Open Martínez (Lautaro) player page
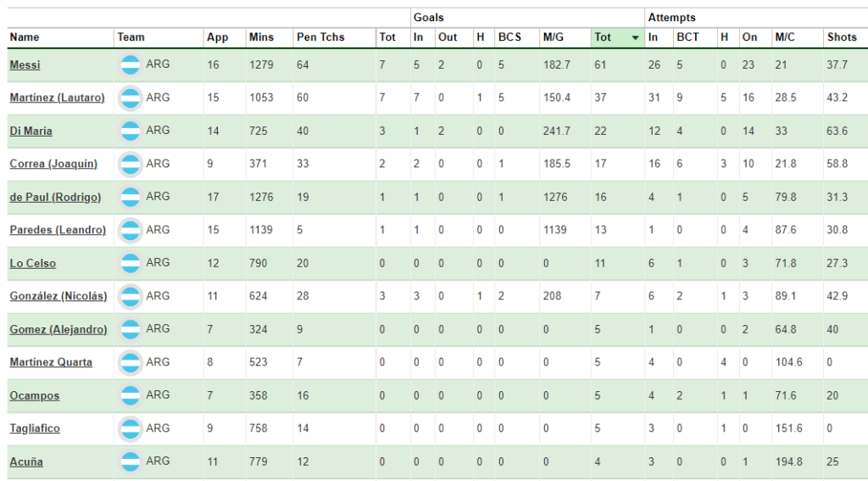The width and height of the screenshot is (868, 481). tap(57, 98)
